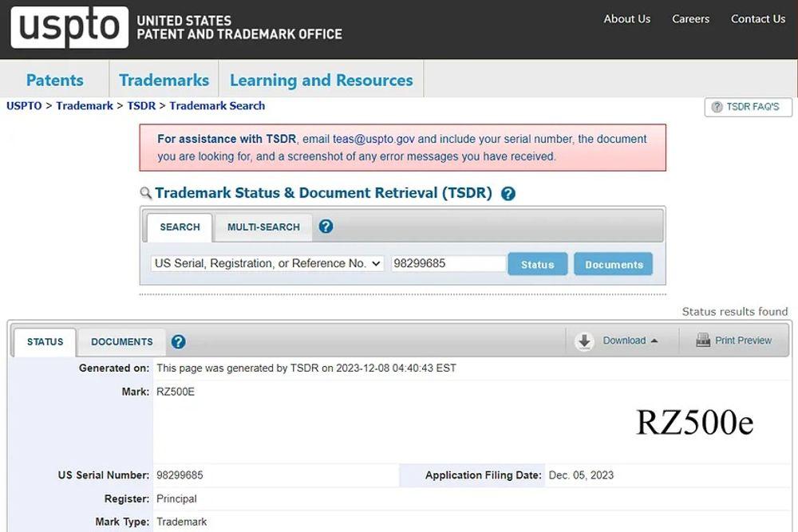
Task: Follow the Contact Us link
Action: (757, 19)
